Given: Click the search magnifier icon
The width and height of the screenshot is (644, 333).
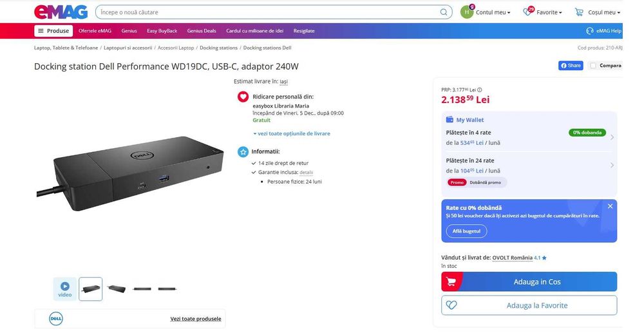Looking at the screenshot, I should [x=444, y=12].
